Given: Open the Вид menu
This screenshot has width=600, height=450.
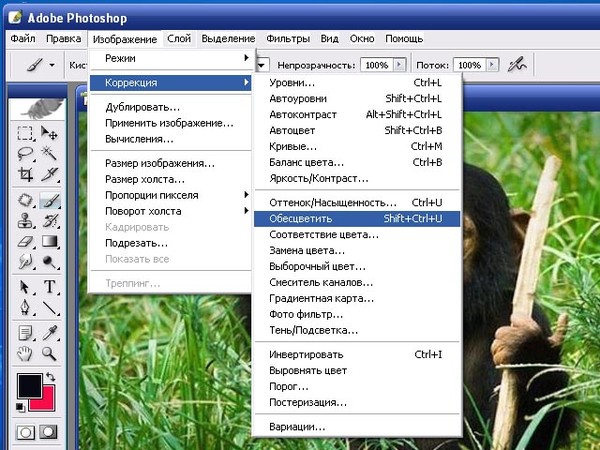Looking at the screenshot, I should point(329,39).
